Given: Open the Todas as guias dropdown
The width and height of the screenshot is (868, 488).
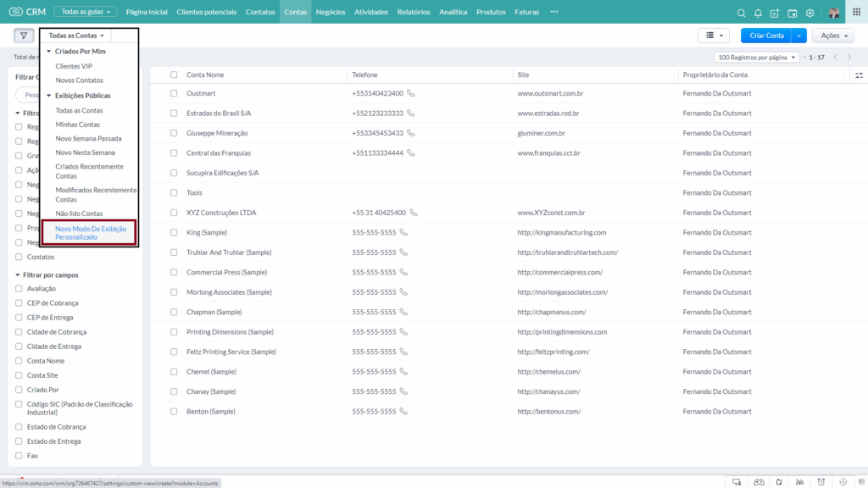Looking at the screenshot, I should pyautogui.click(x=86, y=12).
